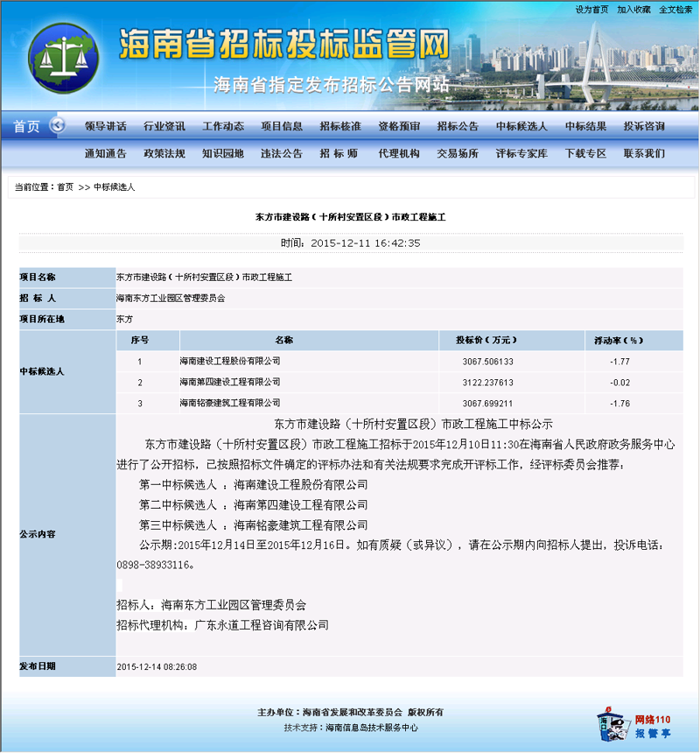Select 海南东方工业园区管理委员会 in the 招标人 table row
This screenshot has width=700, height=753.
[171, 299]
